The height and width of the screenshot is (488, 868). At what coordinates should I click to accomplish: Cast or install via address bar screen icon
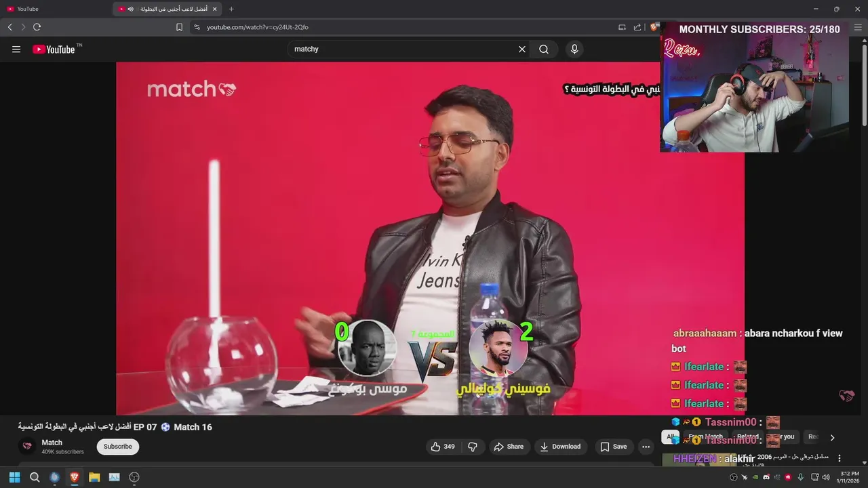(x=622, y=27)
